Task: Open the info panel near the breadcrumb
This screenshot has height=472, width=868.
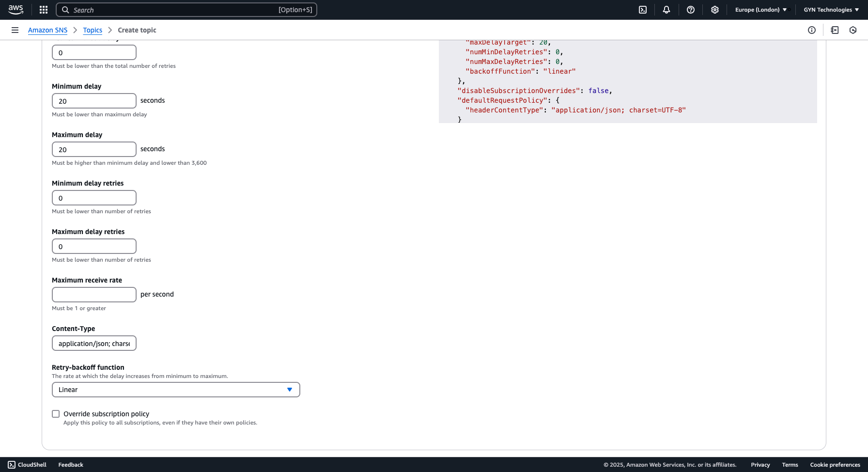Action: click(x=812, y=30)
